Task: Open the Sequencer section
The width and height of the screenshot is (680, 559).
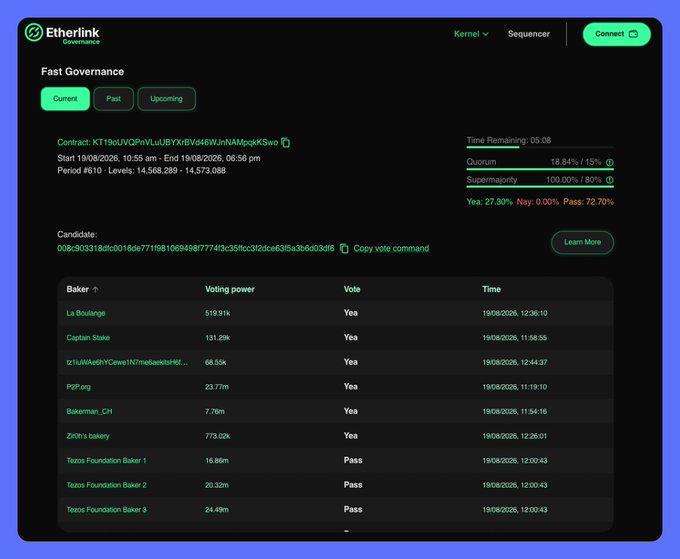Action: click(x=529, y=34)
